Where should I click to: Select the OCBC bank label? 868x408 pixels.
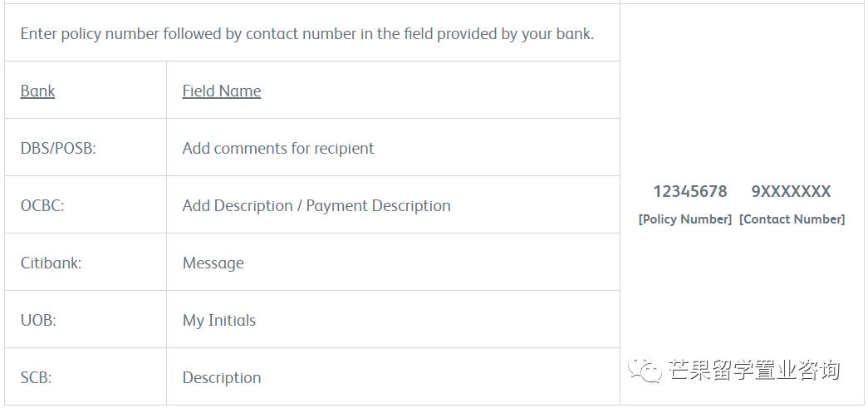(42, 206)
